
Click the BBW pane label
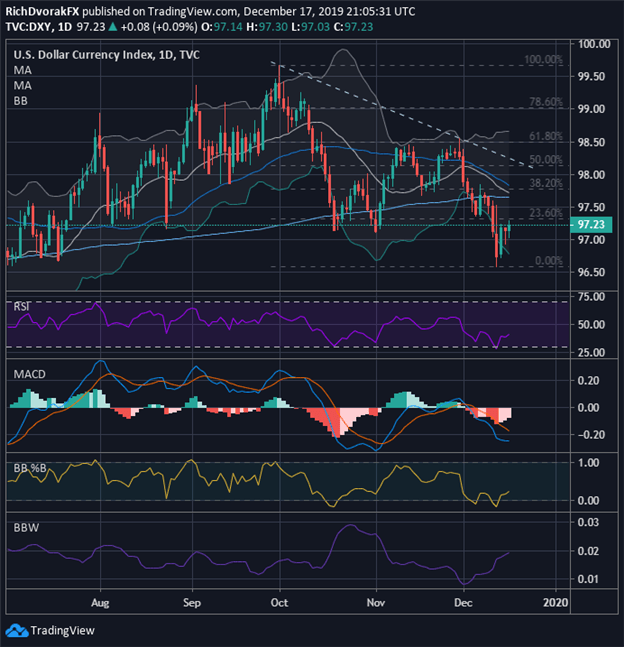click(x=26, y=528)
